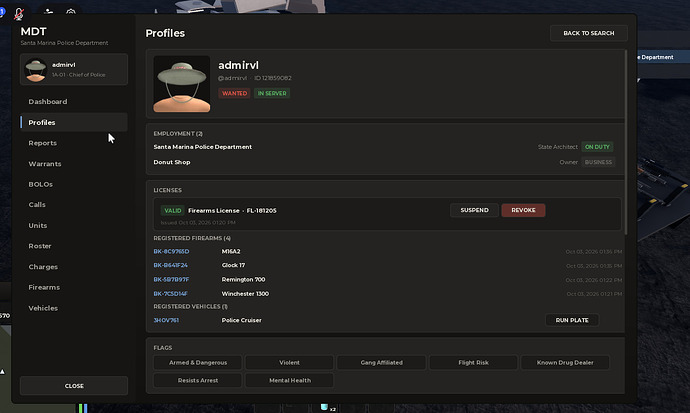The width and height of the screenshot is (690, 413).
Task: Open the Units page
Action: click(74, 225)
